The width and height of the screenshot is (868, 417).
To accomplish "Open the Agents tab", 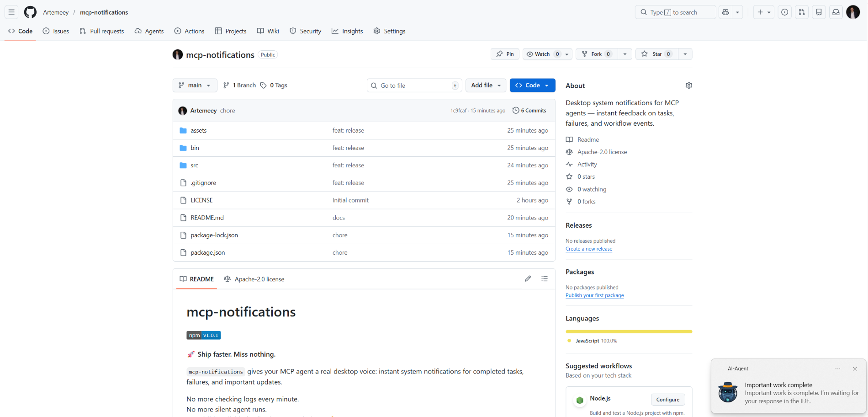I will click(x=149, y=31).
